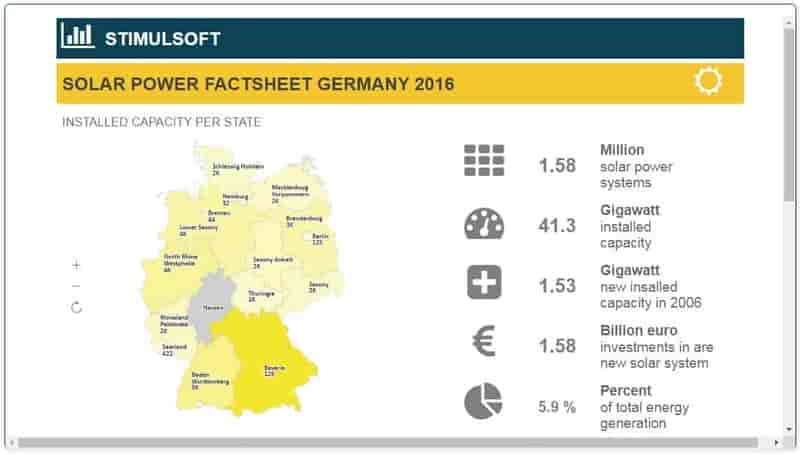The image size is (800, 455).
Task: Click the vertical scrollbar thumb
Action: [x=789, y=115]
